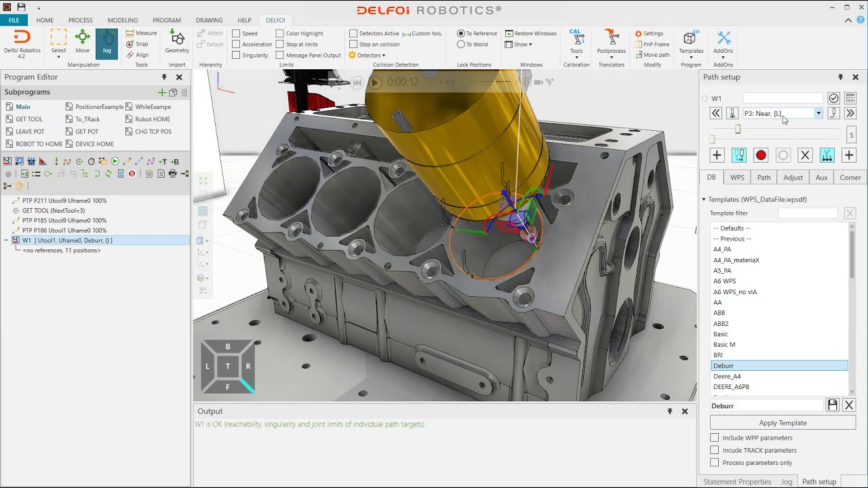Pin the Output panel
This screenshot has width=868, height=488.
(670, 411)
